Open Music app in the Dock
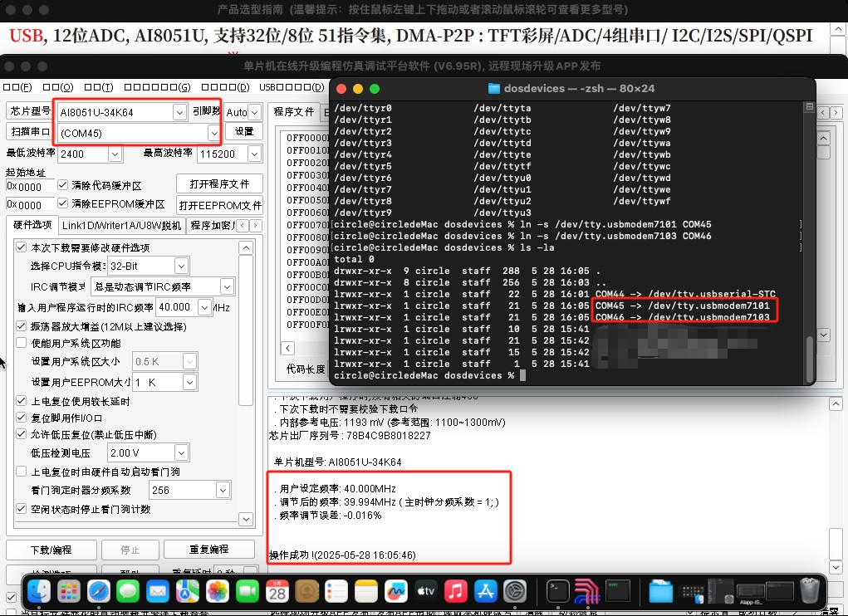The image size is (848, 616). [x=455, y=591]
